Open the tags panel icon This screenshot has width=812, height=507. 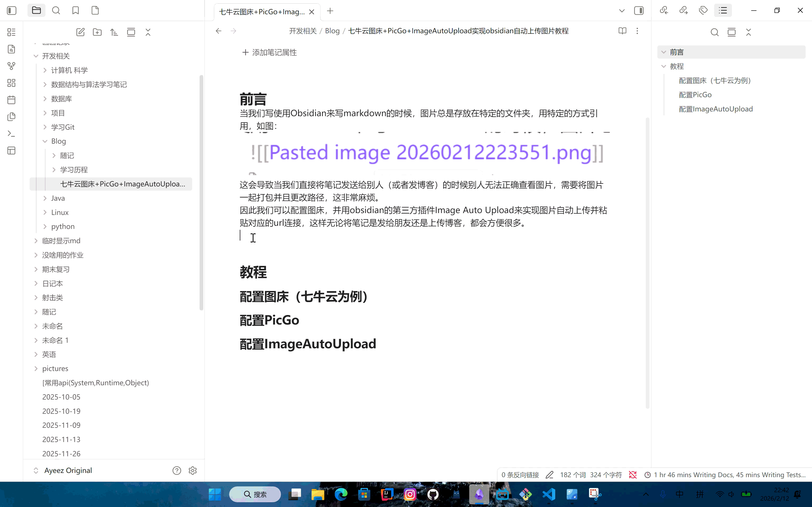coord(703,10)
